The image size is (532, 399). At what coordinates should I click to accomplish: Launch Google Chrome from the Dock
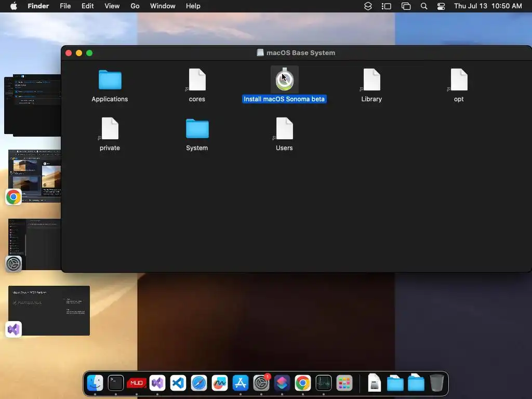pyautogui.click(x=303, y=383)
